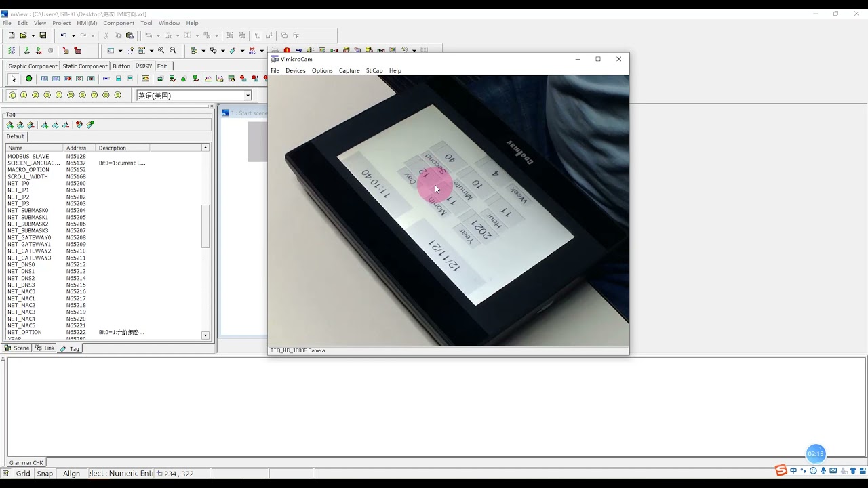Viewport: 868px width, 488px height.
Task: Toggle Align in the status bar
Action: click(71, 474)
